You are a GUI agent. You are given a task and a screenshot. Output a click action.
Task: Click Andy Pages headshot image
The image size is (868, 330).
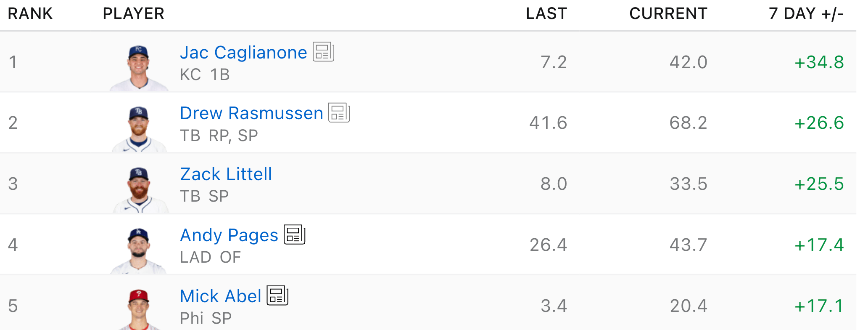click(139, 250)
